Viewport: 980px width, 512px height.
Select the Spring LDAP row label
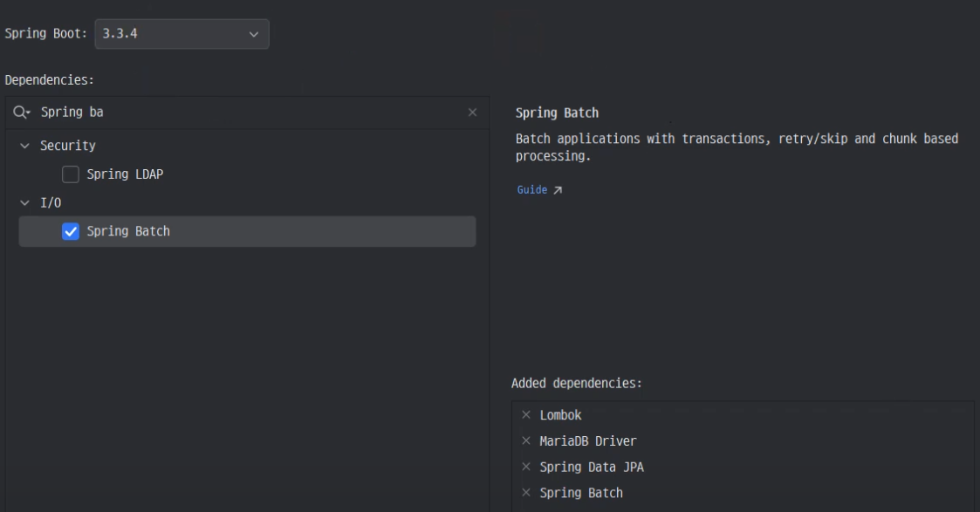tap(125, 174)
